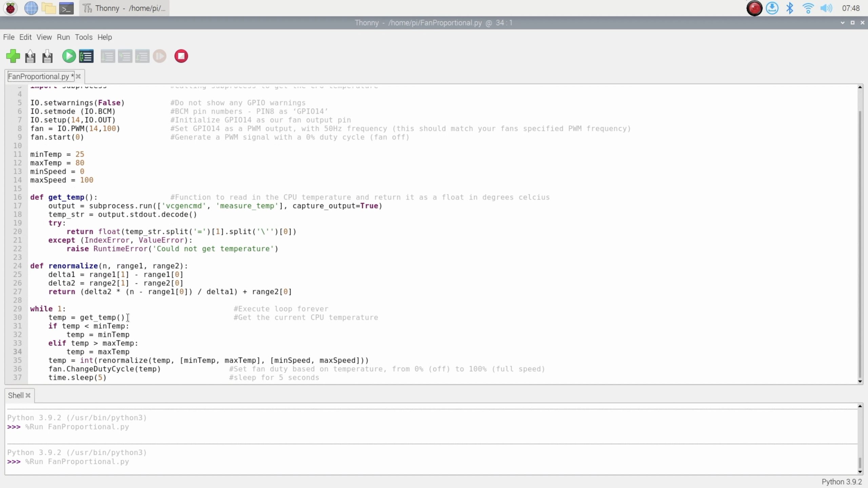Click the Thonny taskbar window button
The width and height of the screenshot is (868, 488).
point(124,8)
